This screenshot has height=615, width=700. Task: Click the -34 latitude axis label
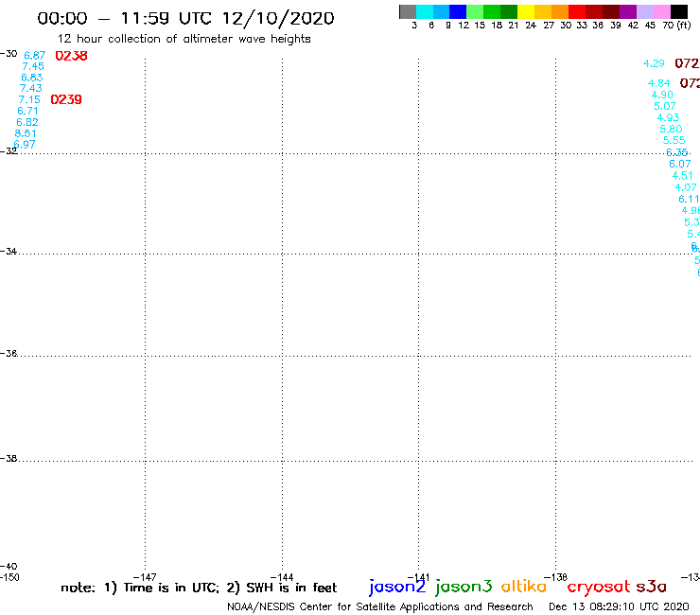(x=9, y=252)
